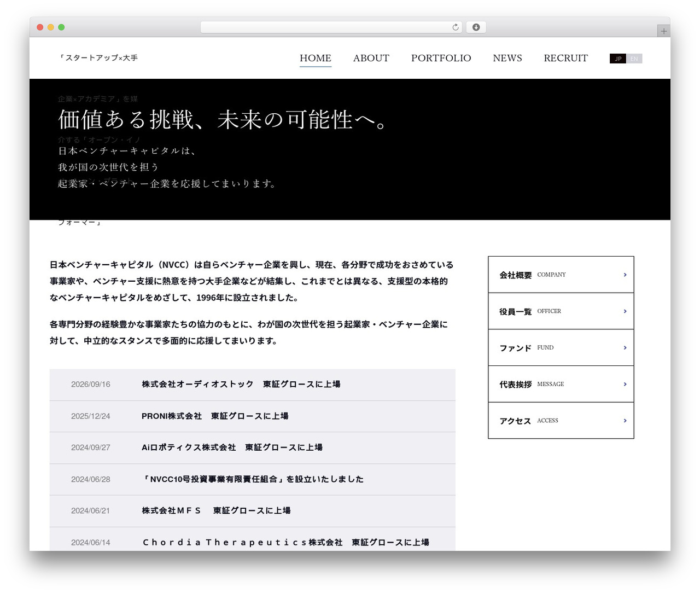This screenshot has height=593, width=700.
Task: Click the chevron in the OFFICER row
Action: pyautogui.click(x=625, y=311)
